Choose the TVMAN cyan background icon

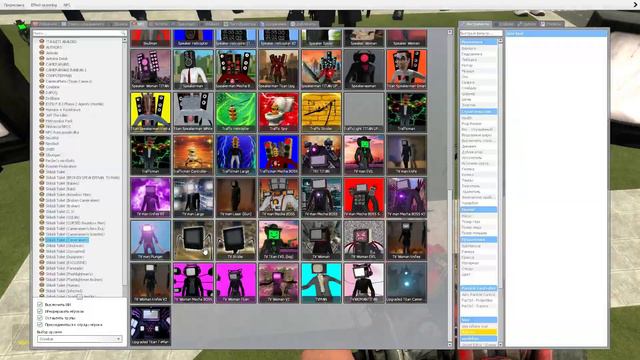coord(321,282)
